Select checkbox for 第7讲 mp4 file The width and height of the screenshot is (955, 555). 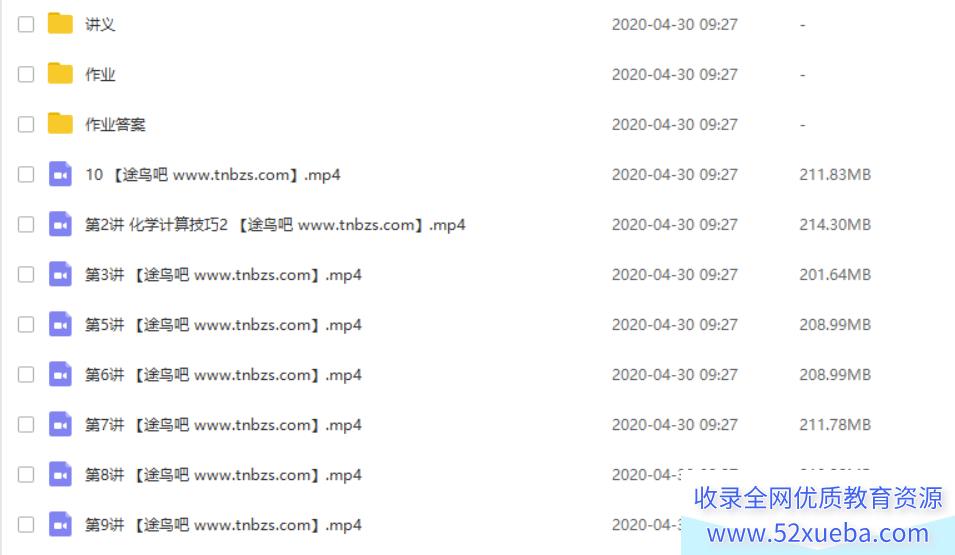click(x=26, y=424)
